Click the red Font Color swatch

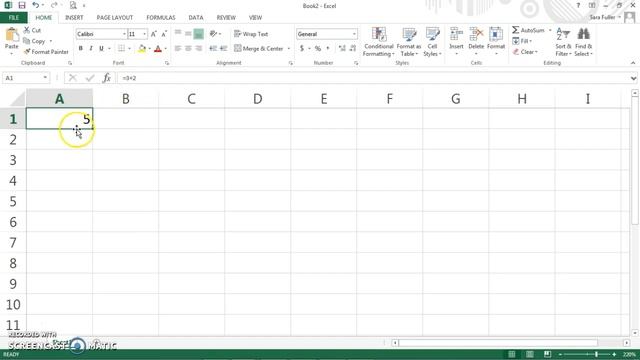point(158,49)
